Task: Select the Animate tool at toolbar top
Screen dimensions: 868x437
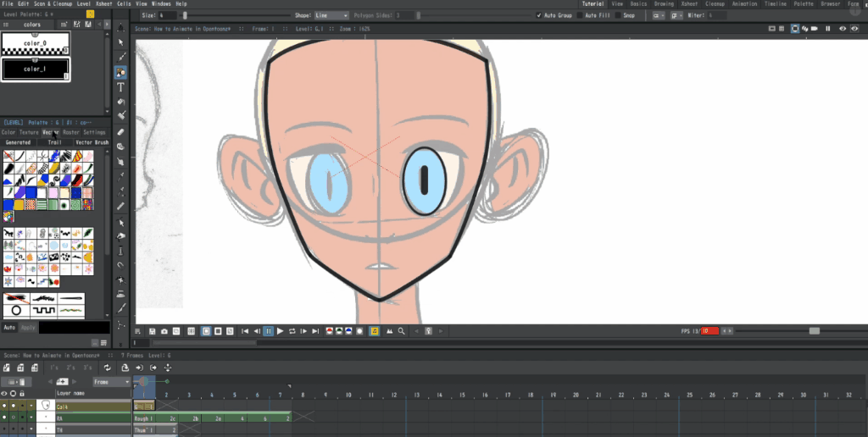Action: point(120,27)
